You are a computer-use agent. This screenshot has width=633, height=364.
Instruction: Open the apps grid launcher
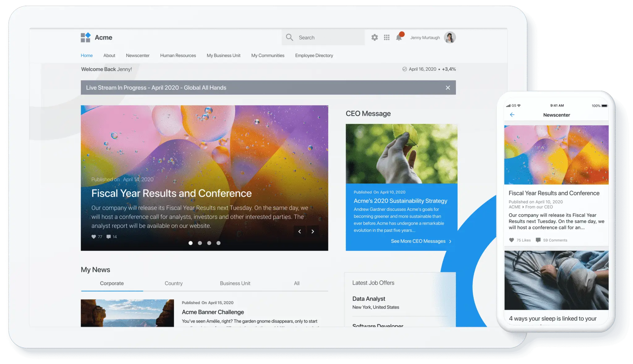coord(387,37)
